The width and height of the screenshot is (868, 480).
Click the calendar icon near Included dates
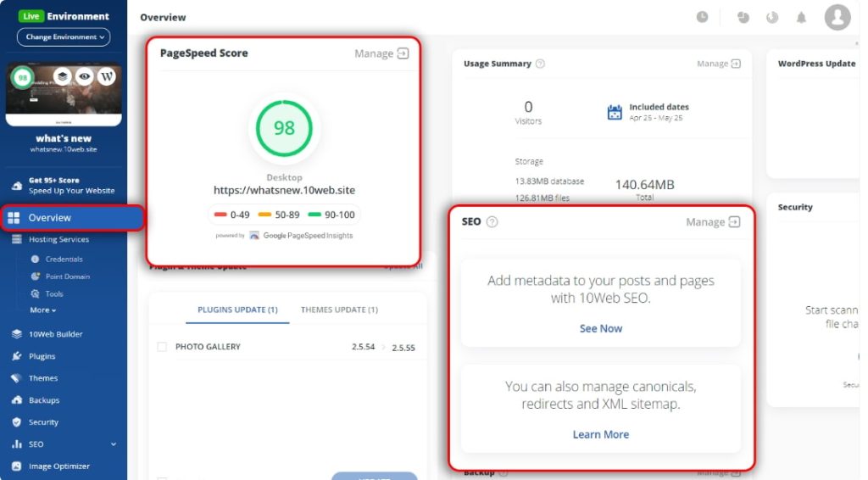[x=615, y=112]
